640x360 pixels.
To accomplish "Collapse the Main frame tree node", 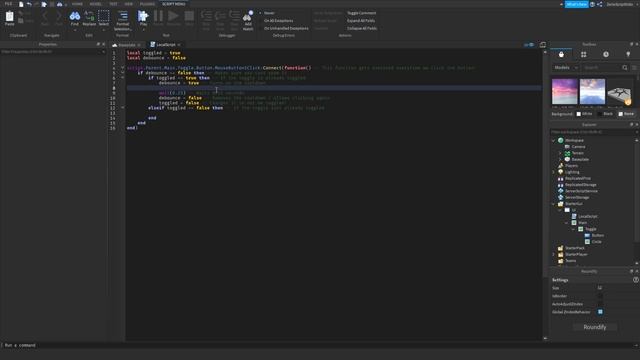I will pos(567,223).
